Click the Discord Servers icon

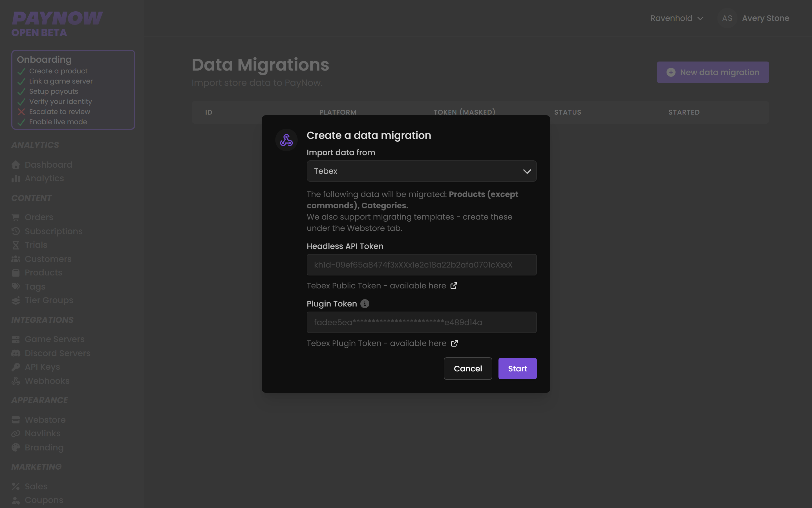tap(16, 353)
